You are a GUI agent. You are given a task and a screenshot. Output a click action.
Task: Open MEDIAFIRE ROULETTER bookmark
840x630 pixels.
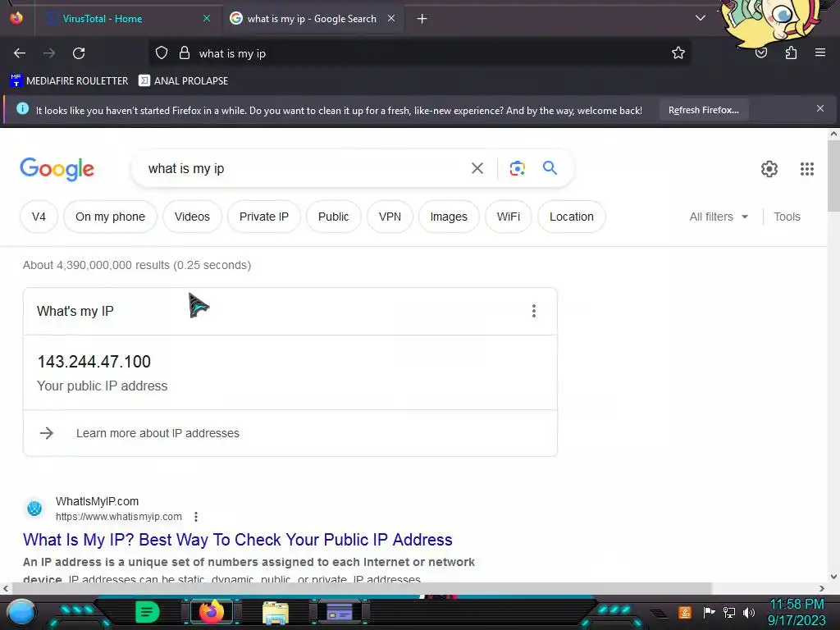point(69,81)
